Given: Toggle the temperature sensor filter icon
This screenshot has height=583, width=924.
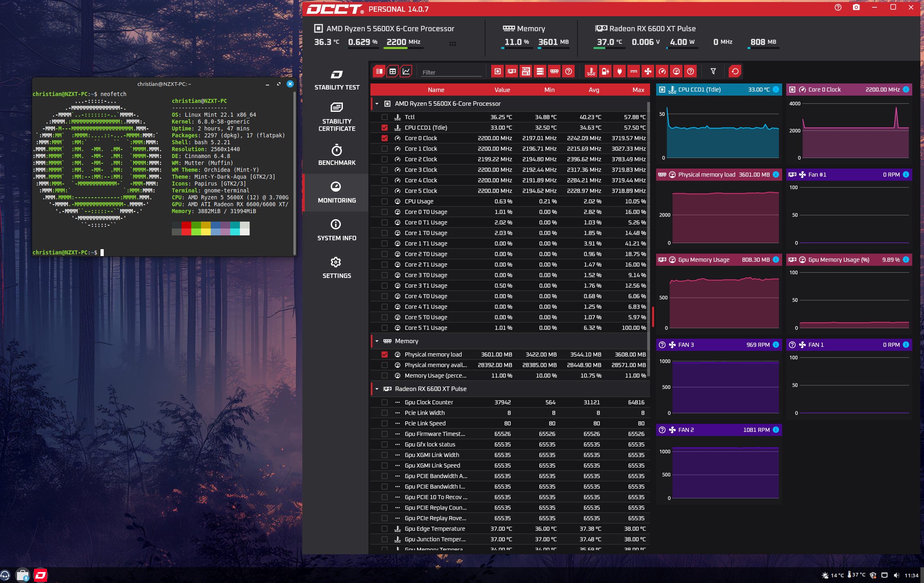Looking at the screenshot, I should click(591, 72).
